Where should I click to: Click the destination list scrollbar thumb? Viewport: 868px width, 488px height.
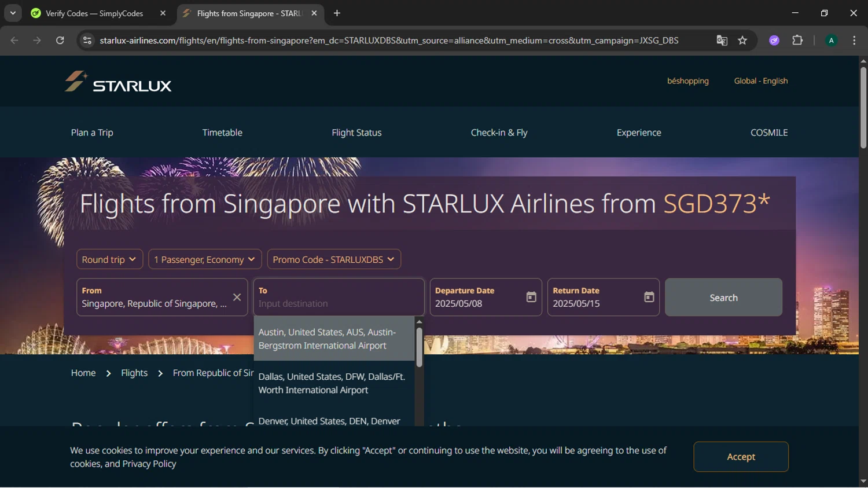419,347
